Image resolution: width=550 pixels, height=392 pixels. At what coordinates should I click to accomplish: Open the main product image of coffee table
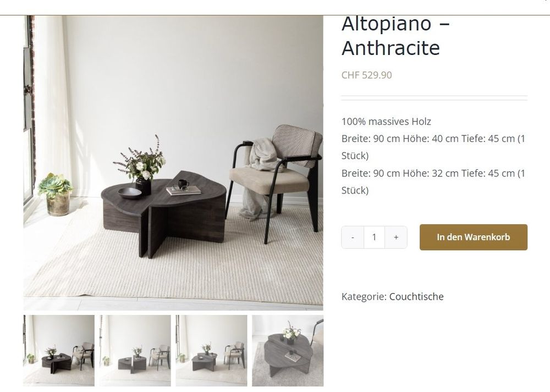pos(173,163)
